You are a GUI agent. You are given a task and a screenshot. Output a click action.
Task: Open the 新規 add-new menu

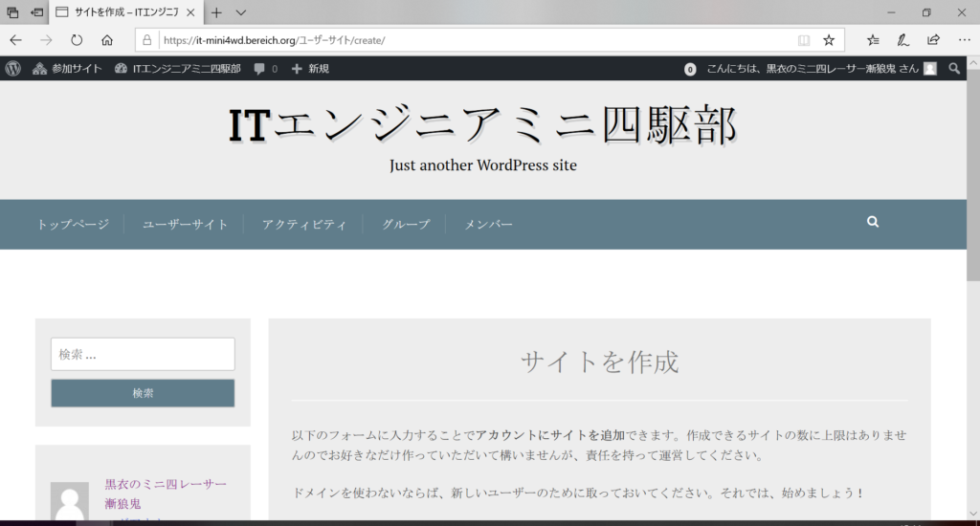[x=310, y=69]
